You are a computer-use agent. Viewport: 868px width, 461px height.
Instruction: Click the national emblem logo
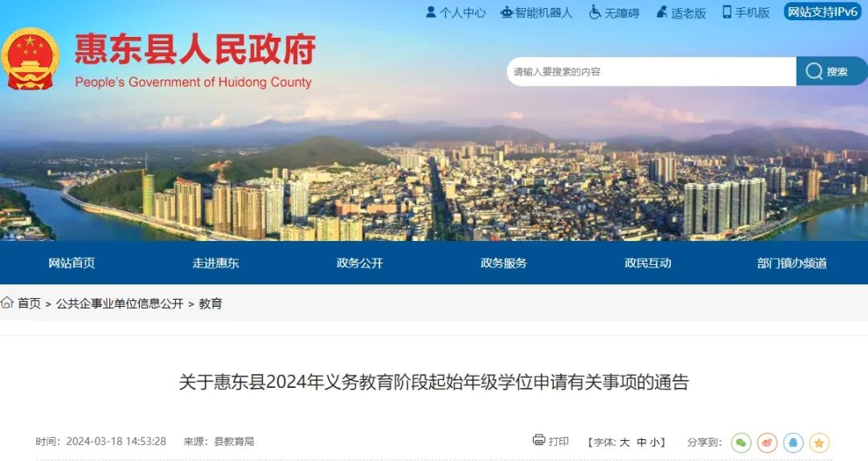[x=30, y=59]
